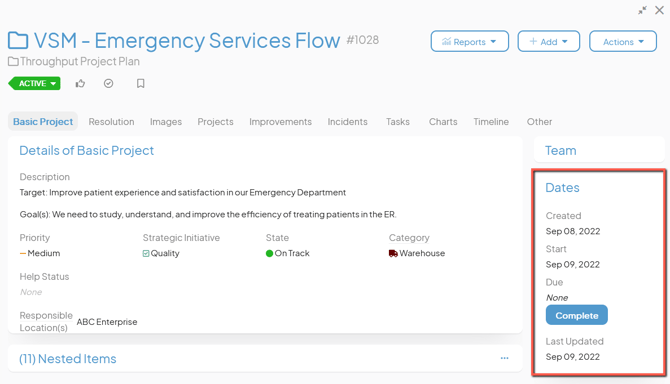Click the Due date None value
The width and height of the screenshot is (670, 384).
click(557, 298)
